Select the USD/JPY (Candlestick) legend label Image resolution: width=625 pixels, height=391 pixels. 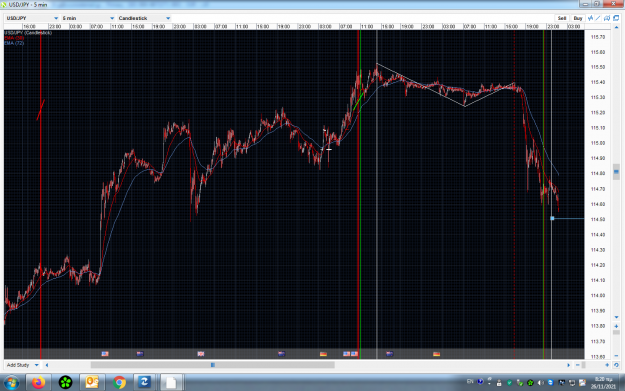coord(28,33)
